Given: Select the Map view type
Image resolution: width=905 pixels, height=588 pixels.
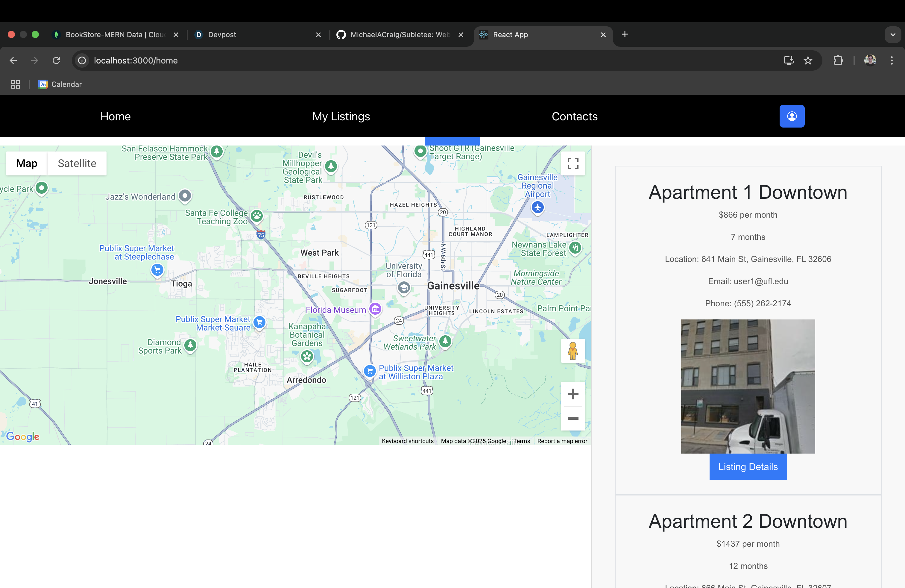Looking at the screenshot, I should pyautogui.click(x=27, y=163).
